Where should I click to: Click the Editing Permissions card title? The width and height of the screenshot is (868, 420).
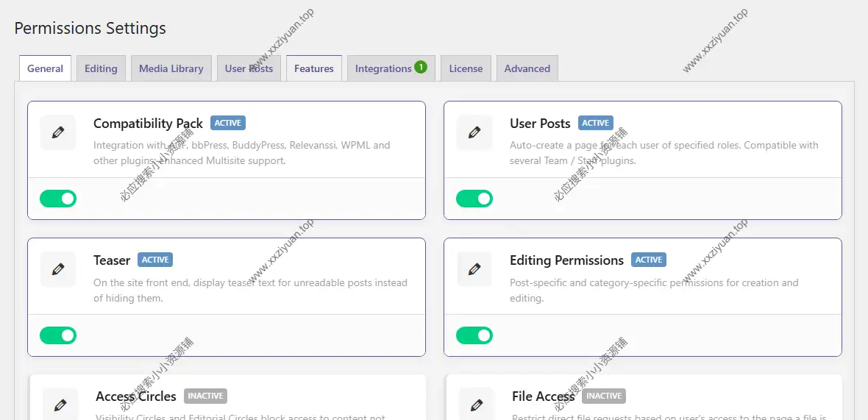point(567,260)
